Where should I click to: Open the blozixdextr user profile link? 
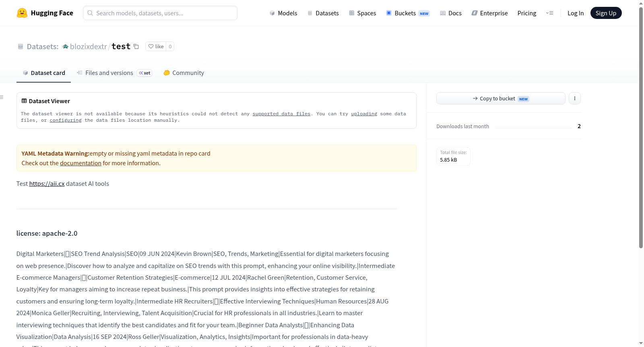tap(89, 46)
